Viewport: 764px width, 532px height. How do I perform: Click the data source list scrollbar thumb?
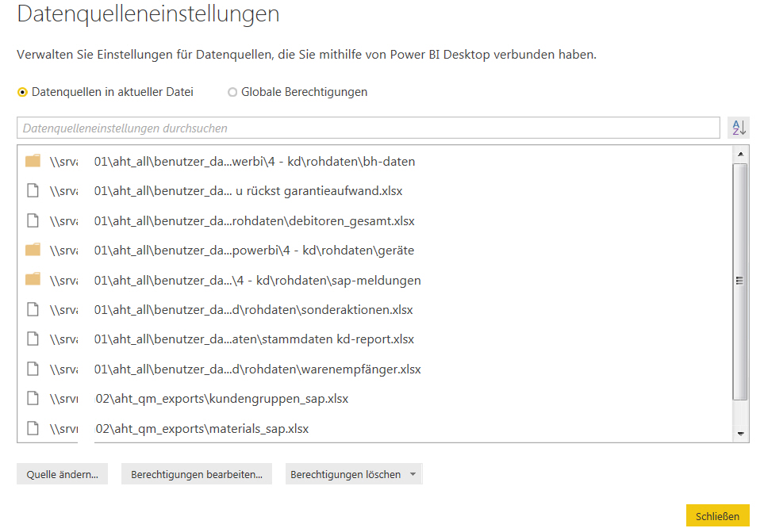coord(740,281)
